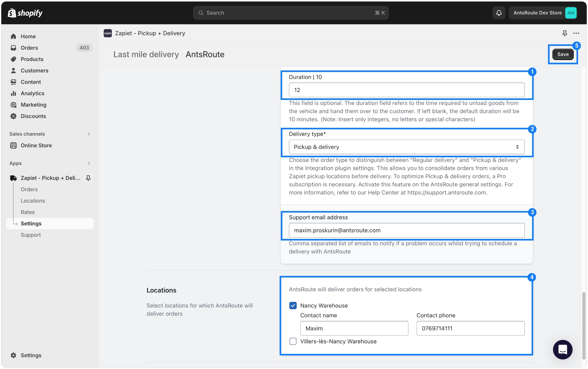Click the Products tag icon
The image size is (588, 369).
tap(13, 59)
